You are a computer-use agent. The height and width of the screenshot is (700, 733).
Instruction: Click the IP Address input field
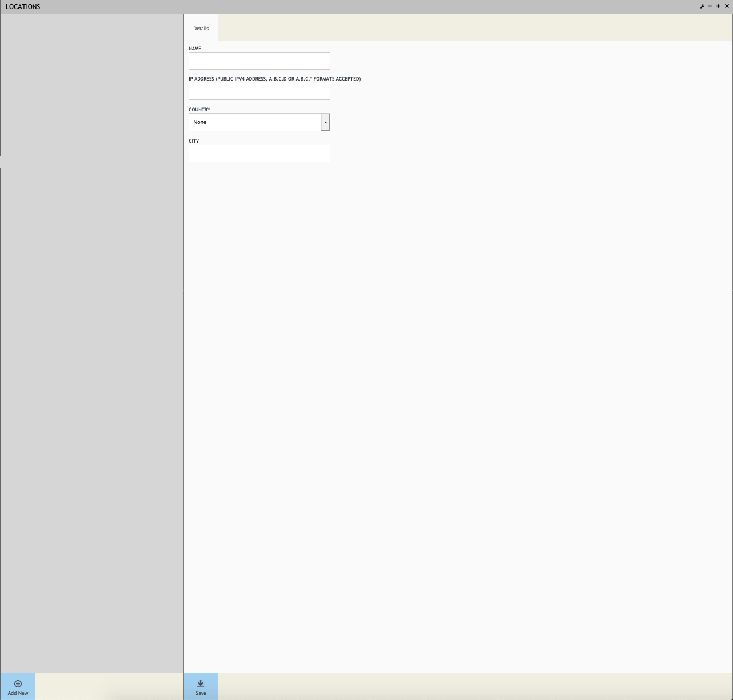[x=259, y=91]
